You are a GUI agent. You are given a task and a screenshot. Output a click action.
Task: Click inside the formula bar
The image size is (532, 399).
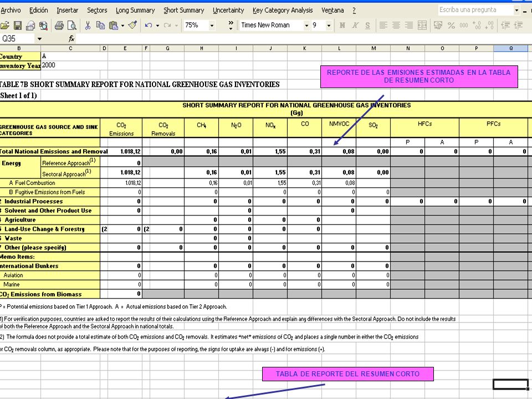click(304, 39)
